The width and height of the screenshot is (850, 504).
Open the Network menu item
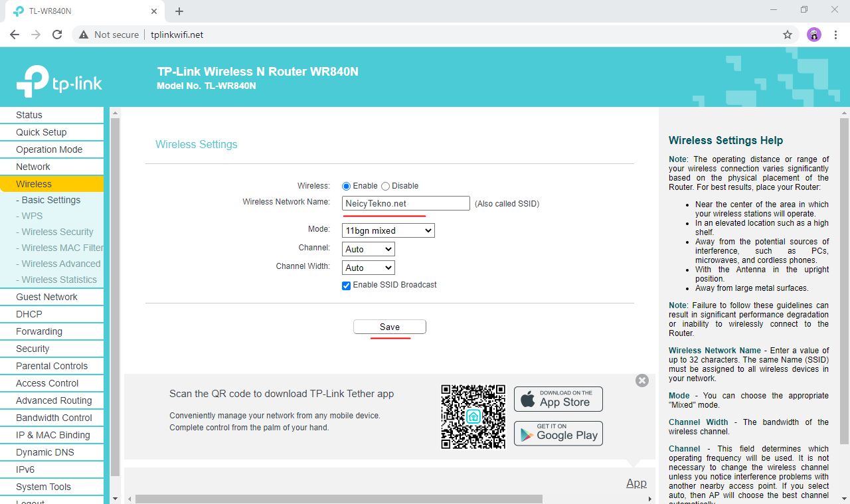coord(52,167)
